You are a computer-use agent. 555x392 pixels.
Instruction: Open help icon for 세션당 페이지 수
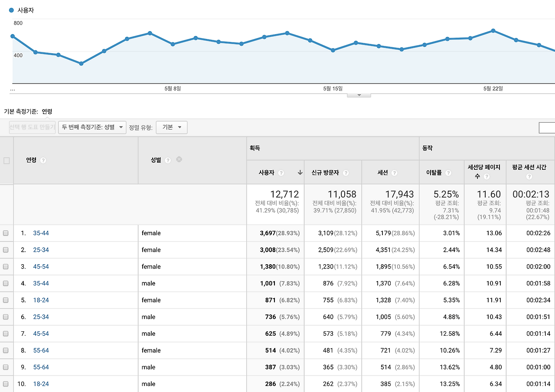point(486,177)
